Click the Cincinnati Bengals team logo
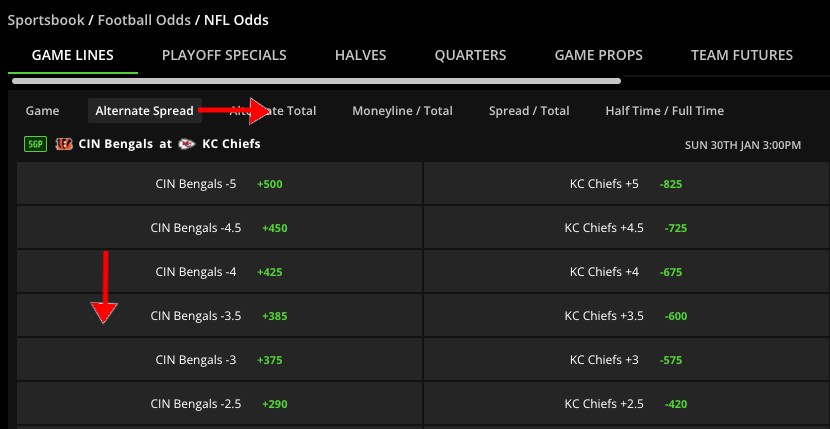 (x=64, y=144)
